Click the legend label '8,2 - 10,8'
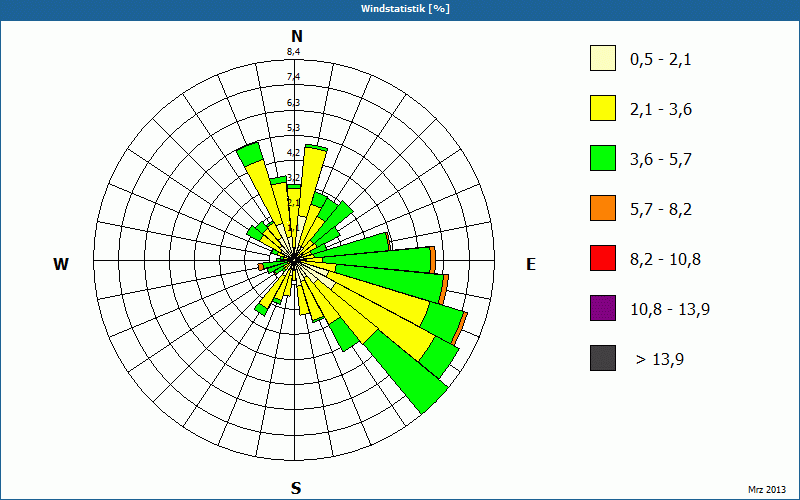This screenshot has width=800, height=500. pyautogui.click(x=665, y=260)
